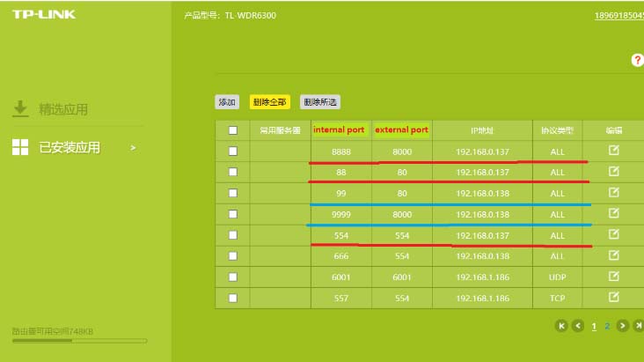This screenshot has height=362, width=644.
Task: Click edit icon on internal port 666 row
Action: click(x=613, y=255)
